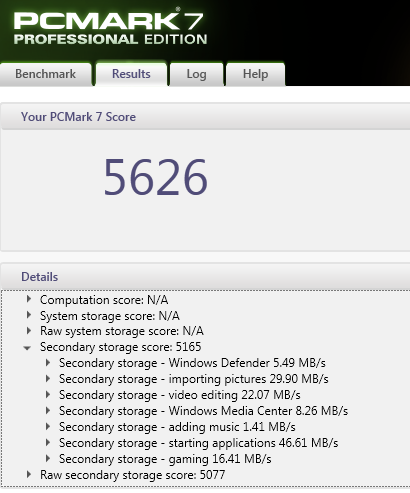Expand the adding music result arrow
The width and height of the screenshot is (410, 493).
coord(48,427)
